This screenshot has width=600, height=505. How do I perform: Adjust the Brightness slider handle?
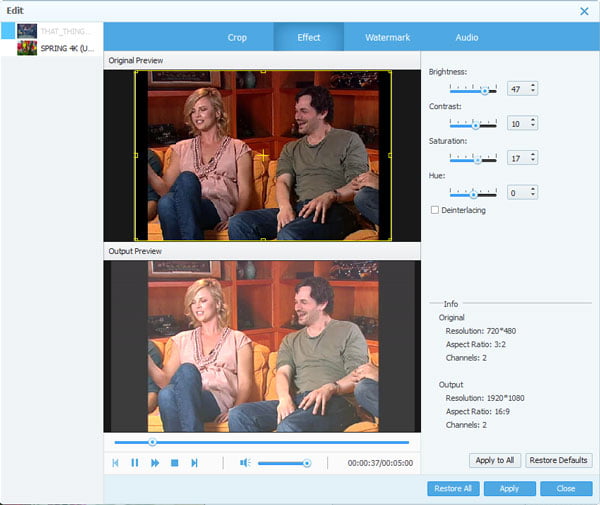484,91
